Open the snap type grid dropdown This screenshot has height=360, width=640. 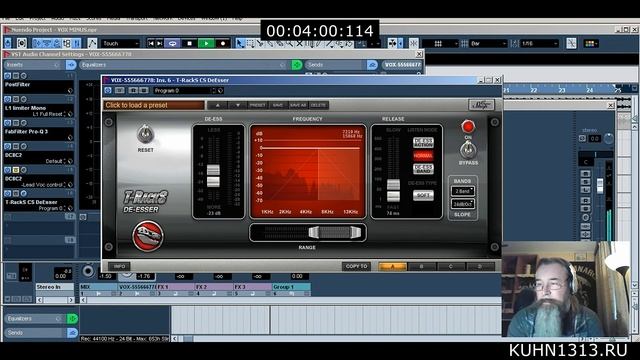coord(440,43)
